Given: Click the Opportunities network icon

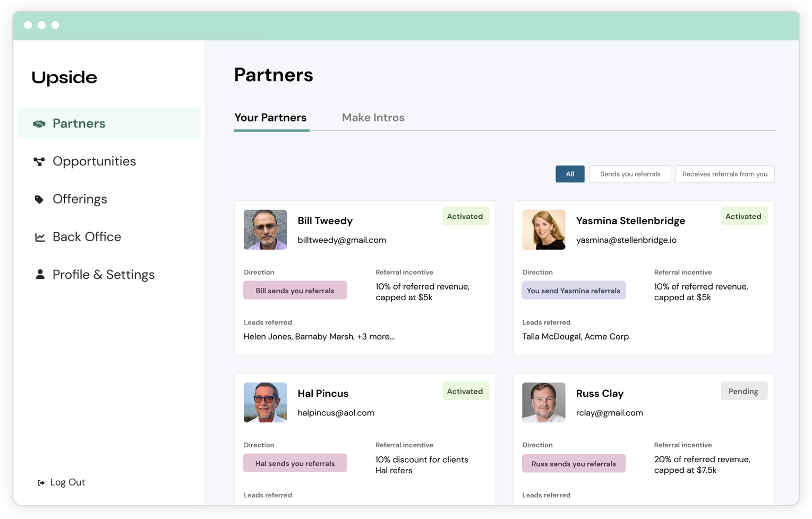Looking at the screenshot, I should coord(39,161).
